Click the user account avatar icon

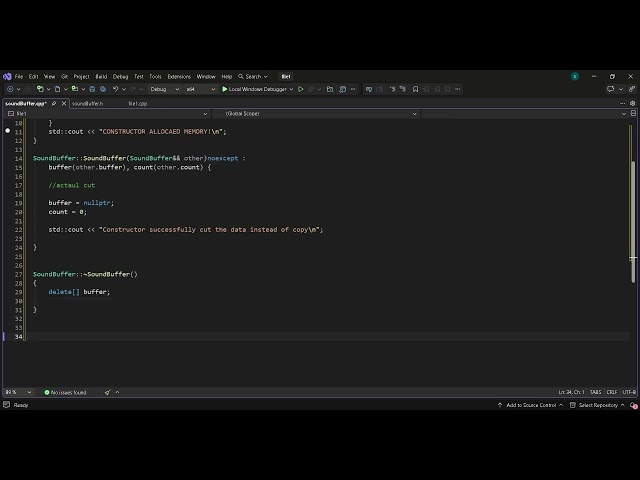[x=575, y=76]
